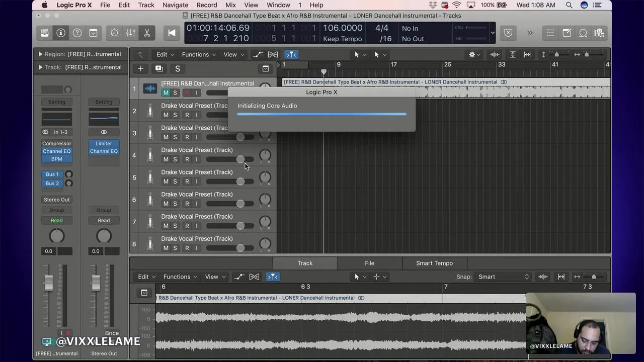This screenshot has height=362, width=644.
Task: Click the Compressor plugin slot
Action: pyautogui.click(x=56, y=143)
